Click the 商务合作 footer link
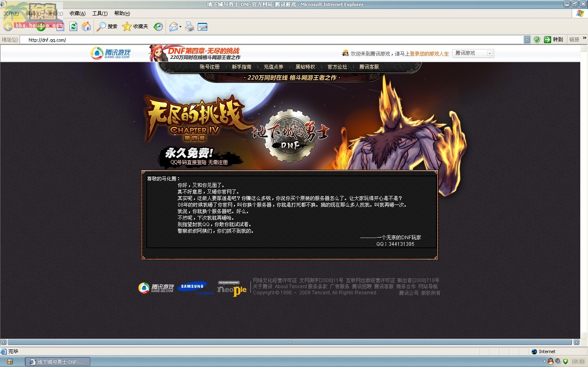This screenshot has width=588, height=367. 406,287
